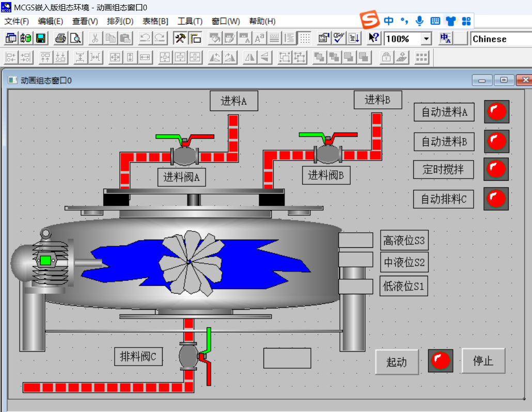Screen dimensions: 532x412
Task: Click the ungroup objects icon
Action: click(x=300, y=57)
